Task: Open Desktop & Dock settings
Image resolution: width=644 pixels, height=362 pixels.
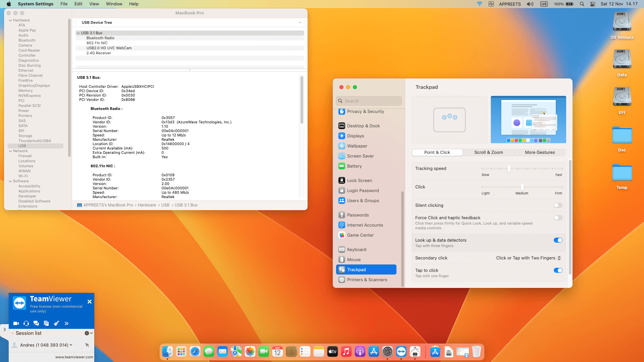Action: pos(366,126)
